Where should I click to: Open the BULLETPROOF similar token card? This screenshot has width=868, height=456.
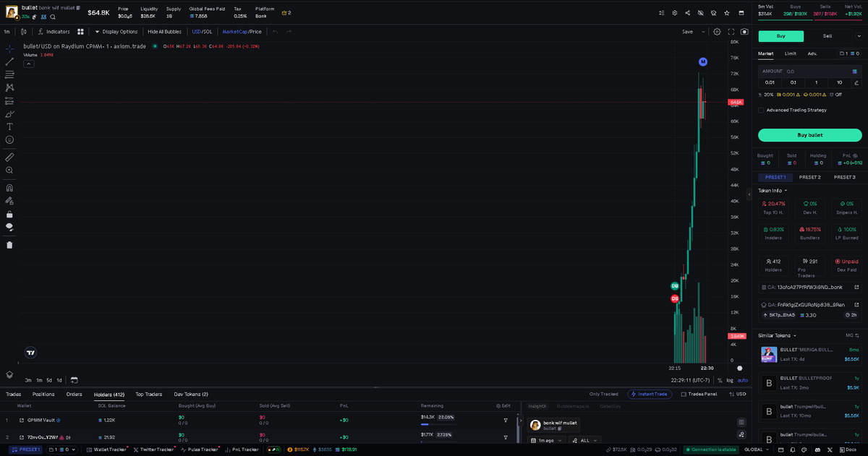[809, 383]
